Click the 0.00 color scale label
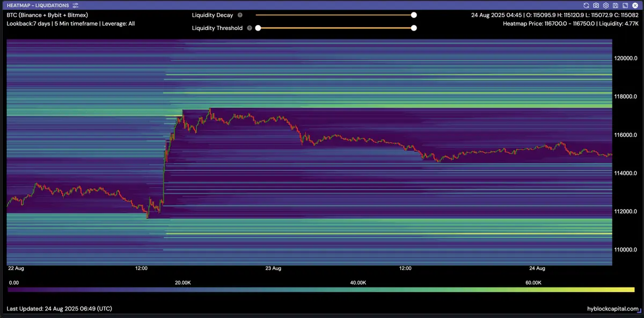644x318 pixels. 14,283
